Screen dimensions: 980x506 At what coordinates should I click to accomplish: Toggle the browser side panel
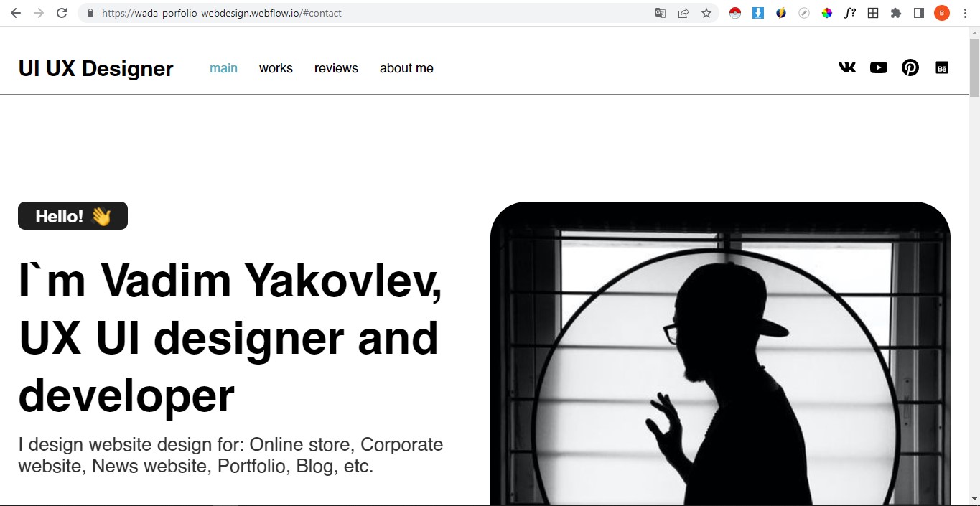point(919,13)
